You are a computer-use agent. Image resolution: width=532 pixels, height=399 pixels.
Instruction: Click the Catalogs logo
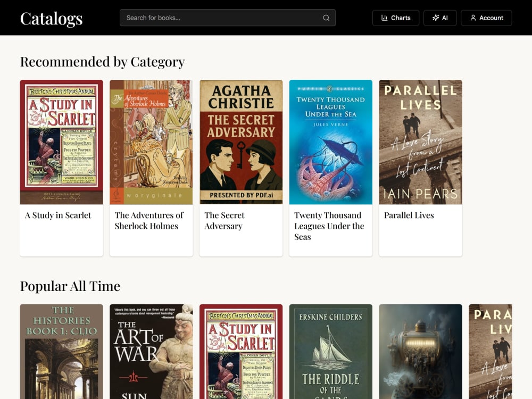coord(51,18)
